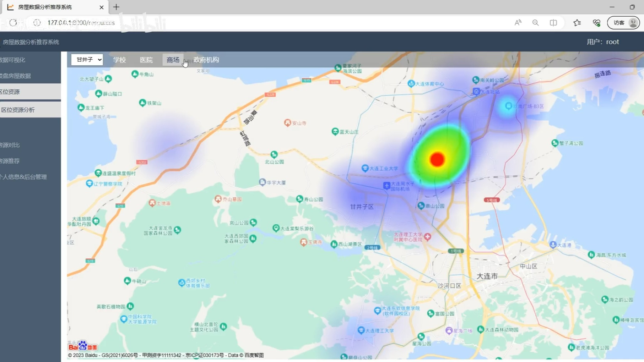Click the 房屋数据分析推荐系统 header title
The height and width of the screenshot is (362, 644).
click(x=31, y=42)
